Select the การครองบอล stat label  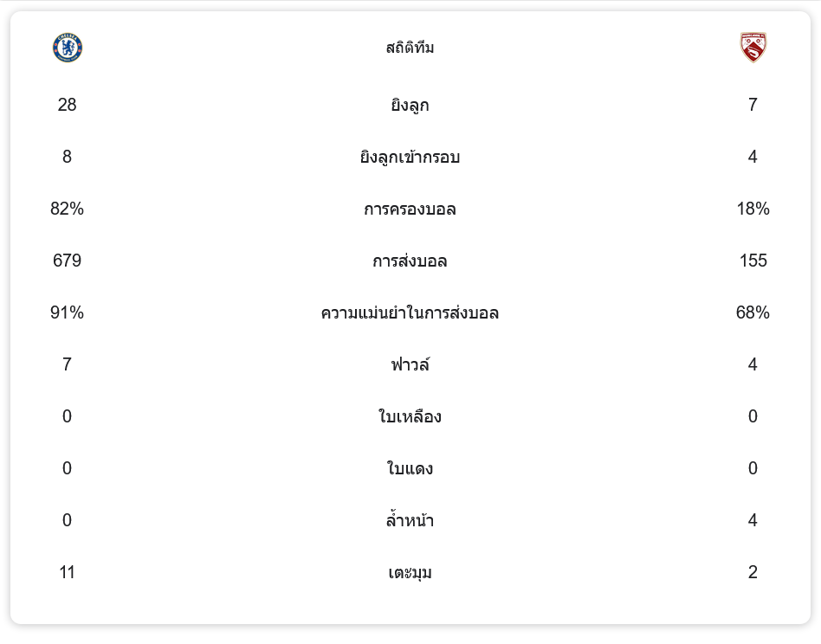[410, 209]
